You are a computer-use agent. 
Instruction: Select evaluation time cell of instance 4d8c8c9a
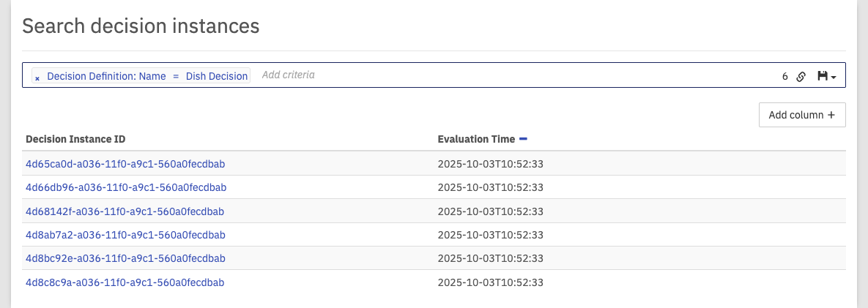(490, 282)
